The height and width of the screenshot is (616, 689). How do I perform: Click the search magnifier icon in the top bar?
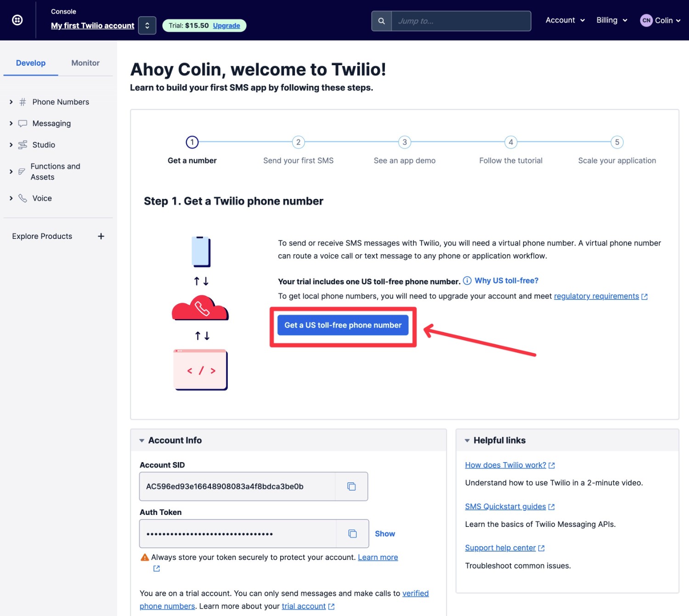pyautogui.click(x=381, y=21)
